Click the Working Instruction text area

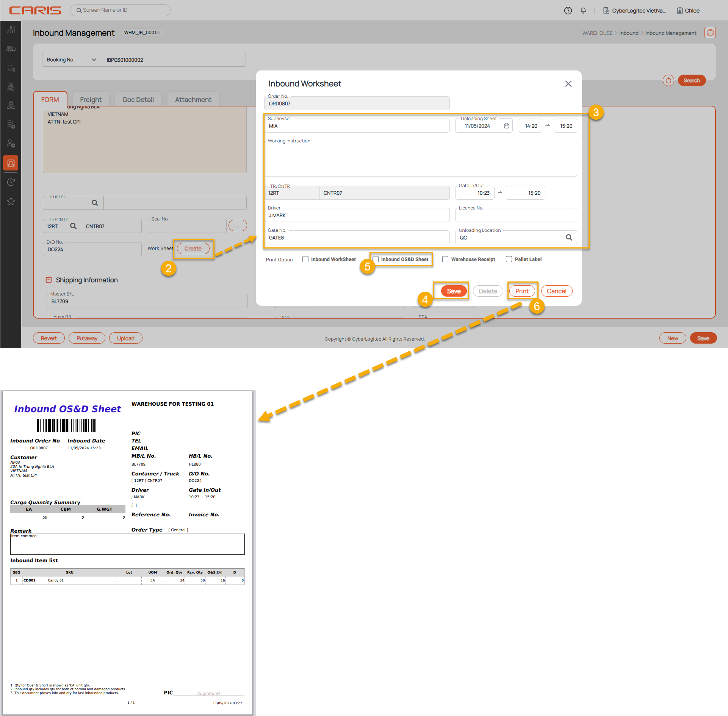pos(421,160)
